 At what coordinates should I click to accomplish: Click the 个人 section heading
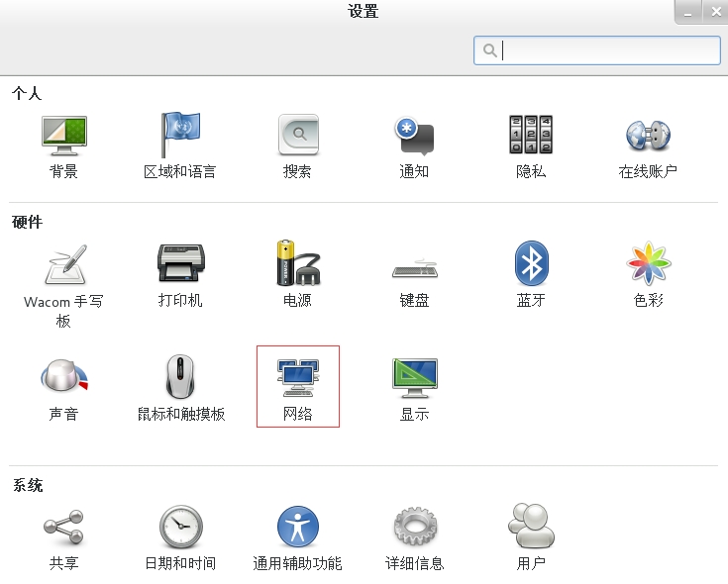coord(27,93)
